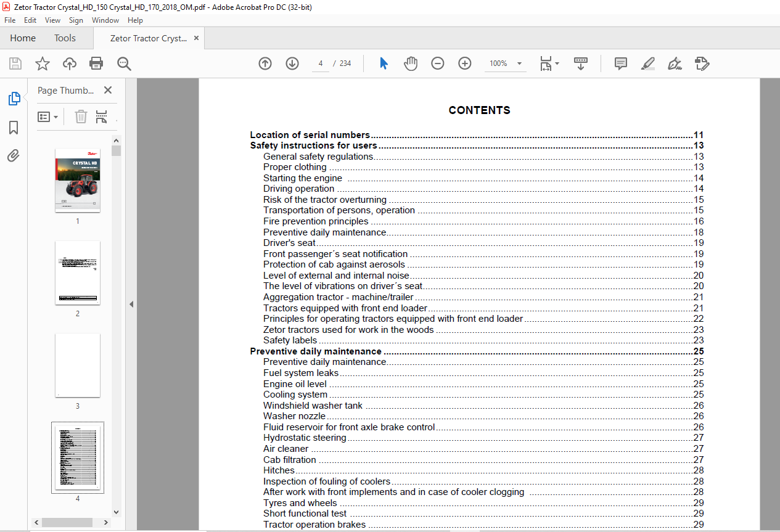Switch to the Home tab

pyautogui.click(x=23, y=38)
